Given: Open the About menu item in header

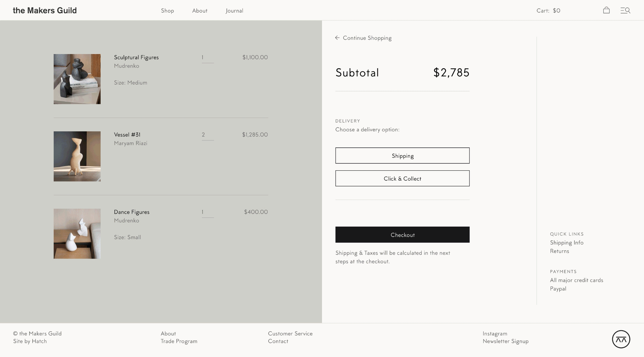Looking at the screenshot, I should click(200, 11).
